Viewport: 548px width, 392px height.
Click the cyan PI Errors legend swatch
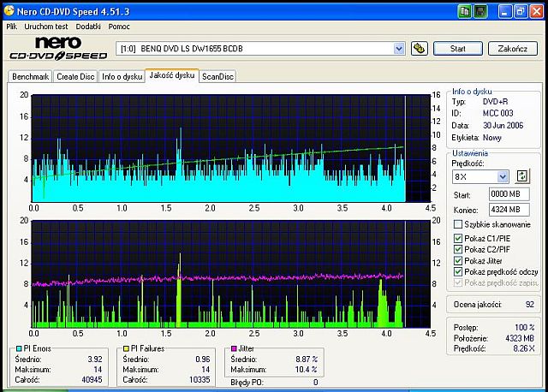tap(19, 348)
